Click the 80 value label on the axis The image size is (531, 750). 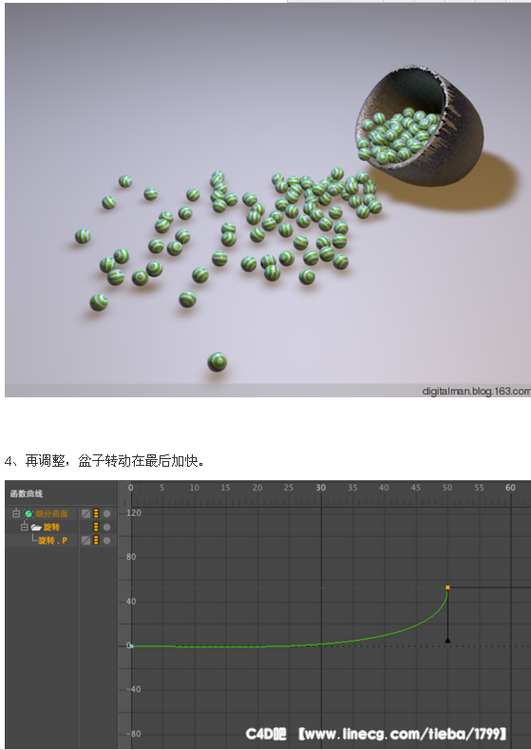pos(131,557)
